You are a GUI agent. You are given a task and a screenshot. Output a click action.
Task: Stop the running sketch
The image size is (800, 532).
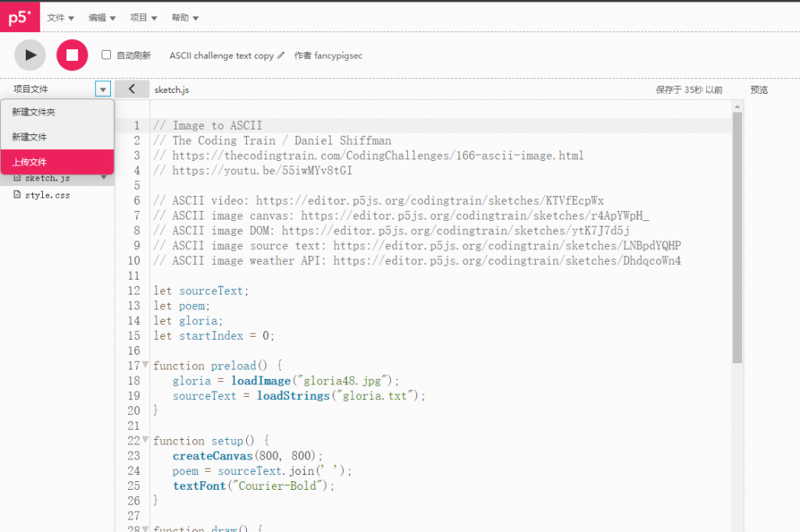72,55
